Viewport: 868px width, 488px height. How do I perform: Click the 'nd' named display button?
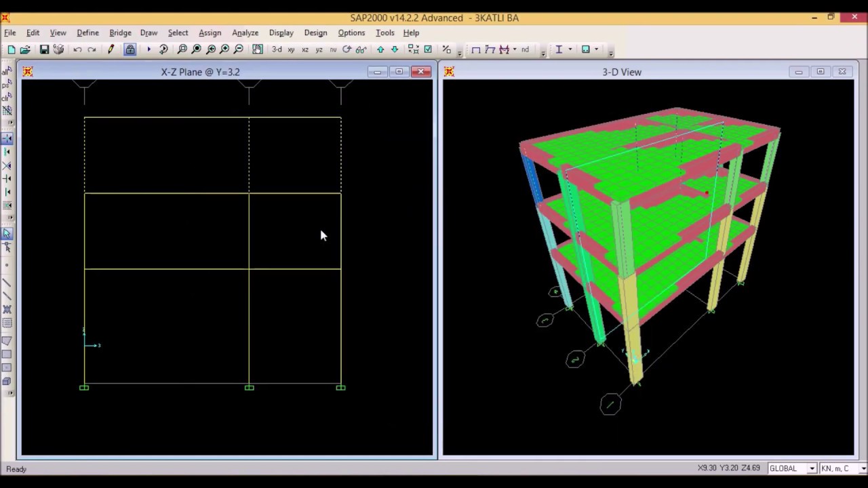coord(525,49)
